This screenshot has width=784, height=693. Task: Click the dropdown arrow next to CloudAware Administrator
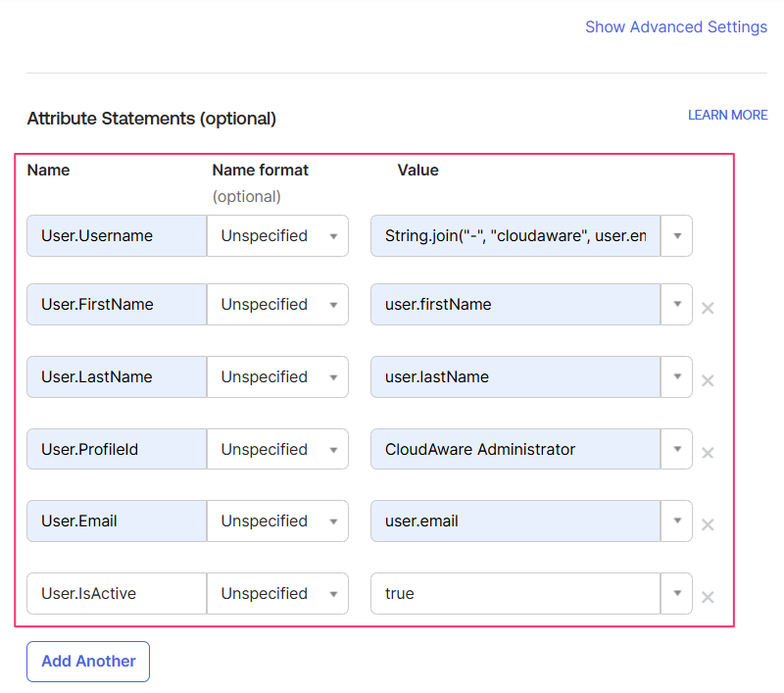677,449
